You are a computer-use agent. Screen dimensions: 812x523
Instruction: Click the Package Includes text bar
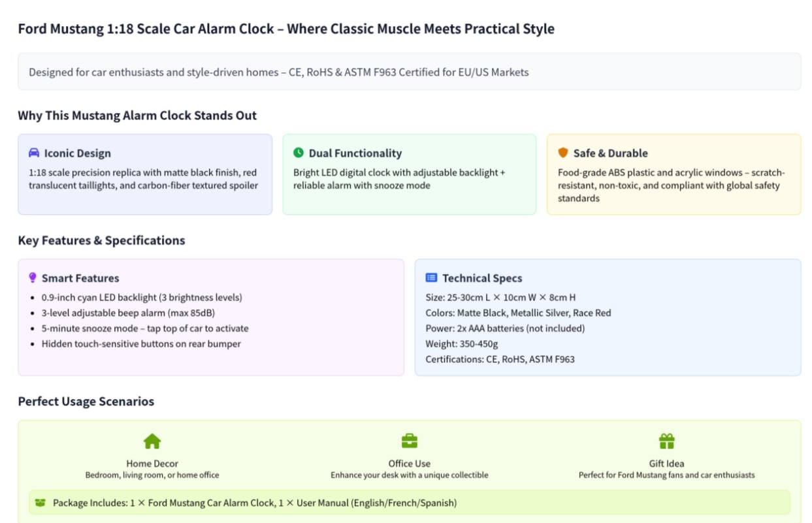coord(255,503)
